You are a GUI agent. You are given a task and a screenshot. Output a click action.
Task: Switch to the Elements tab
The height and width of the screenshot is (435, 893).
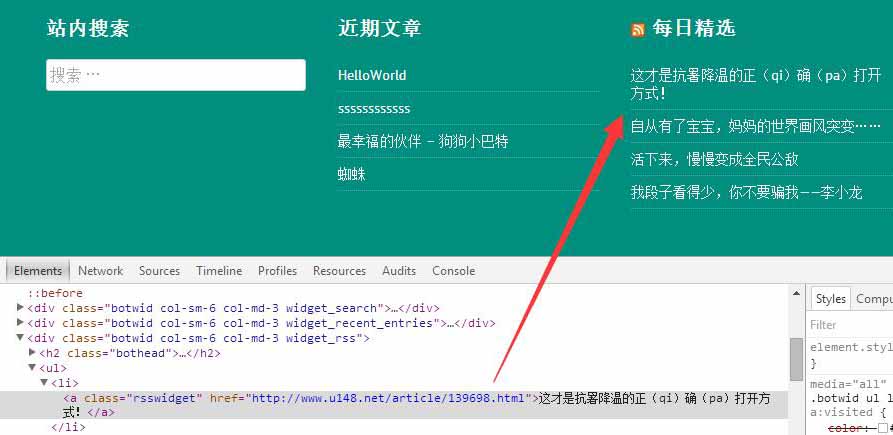coord(38,270)
